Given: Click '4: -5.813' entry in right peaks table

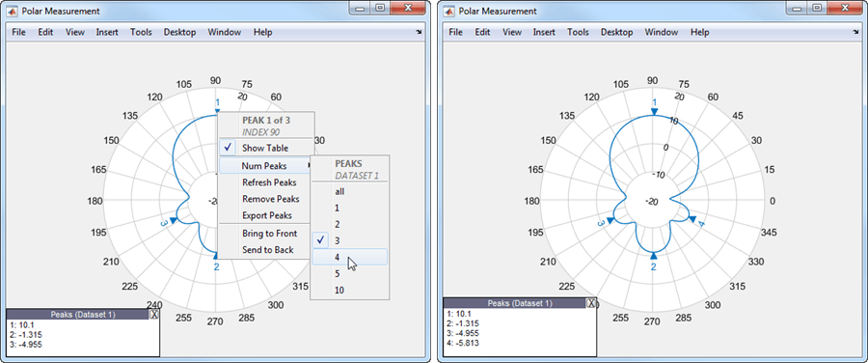Looking at the screenshot, I should point(462,343).
